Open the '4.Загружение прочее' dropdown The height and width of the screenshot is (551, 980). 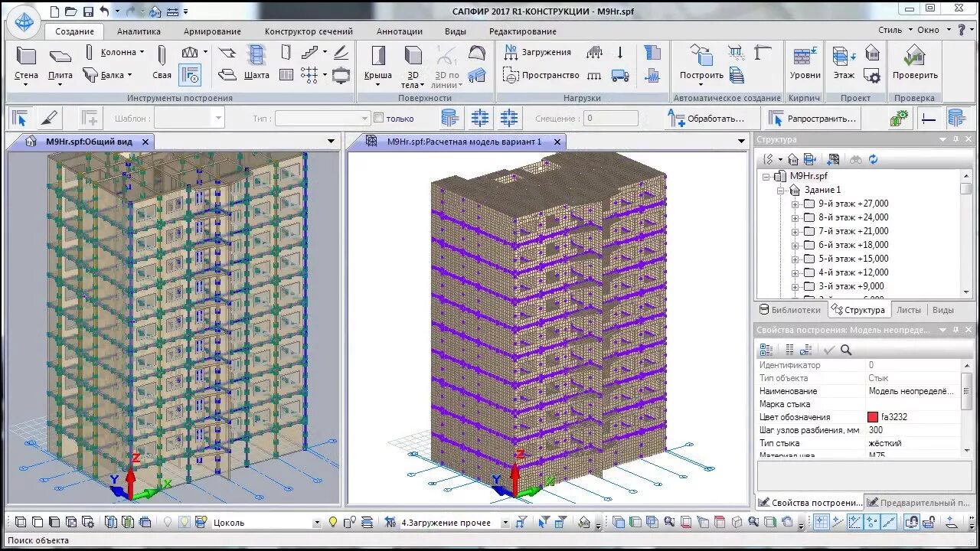click(505, 523)
